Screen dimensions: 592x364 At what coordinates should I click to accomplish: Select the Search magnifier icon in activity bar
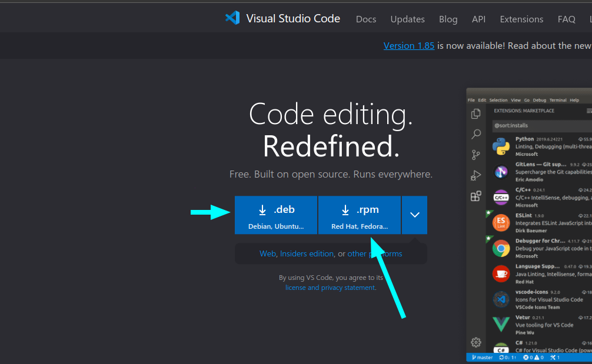point(476,134)
